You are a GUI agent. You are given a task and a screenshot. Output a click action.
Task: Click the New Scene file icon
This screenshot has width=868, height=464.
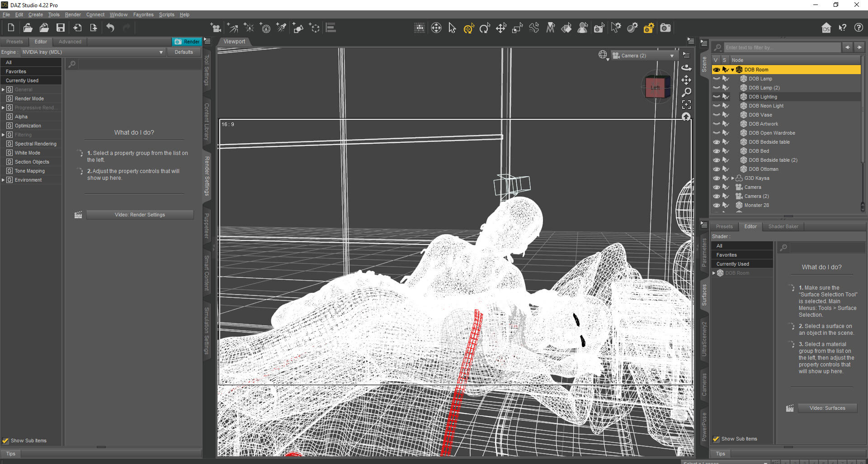(11, 28)
